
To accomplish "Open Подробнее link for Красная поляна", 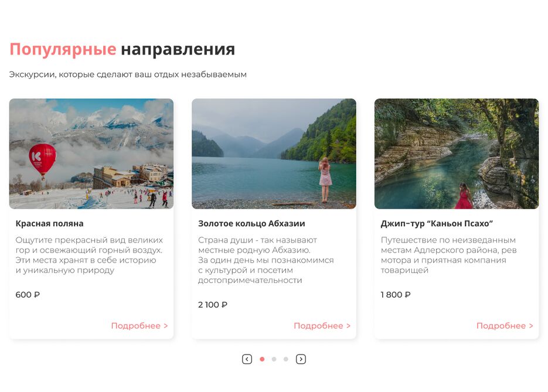I will pyautogui.click(x=139, y=326).
